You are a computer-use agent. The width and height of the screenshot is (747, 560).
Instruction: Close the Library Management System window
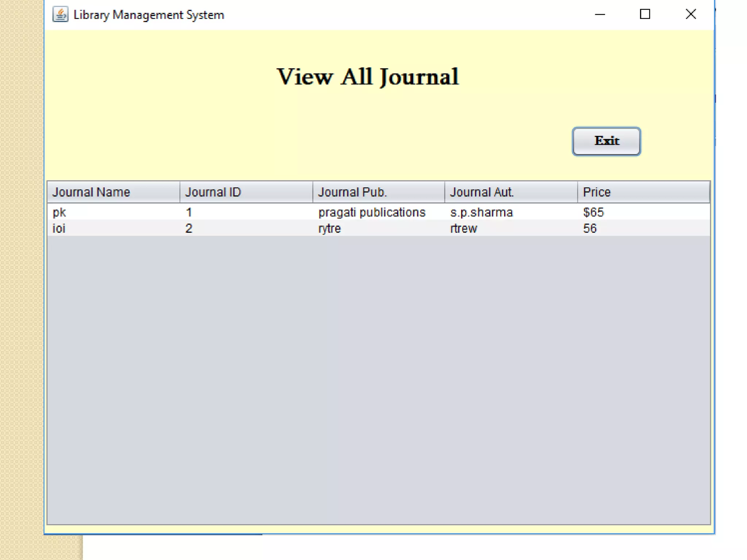(x=690, y=15)
